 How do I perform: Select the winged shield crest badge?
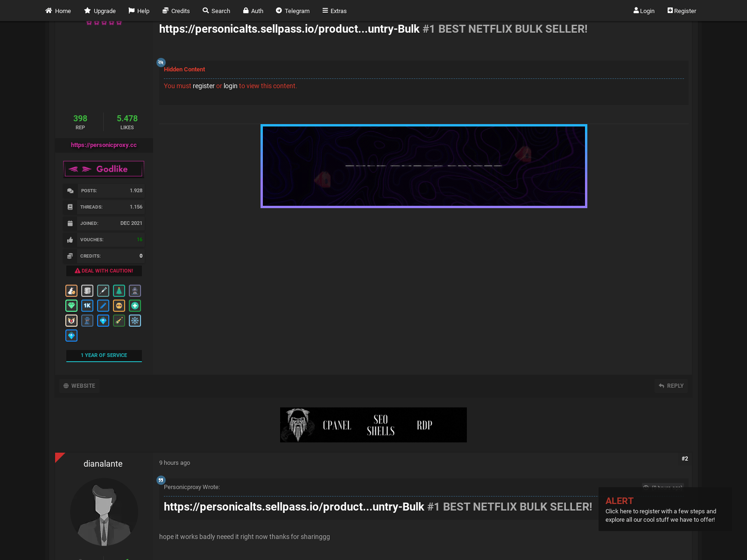click(71, 321)
